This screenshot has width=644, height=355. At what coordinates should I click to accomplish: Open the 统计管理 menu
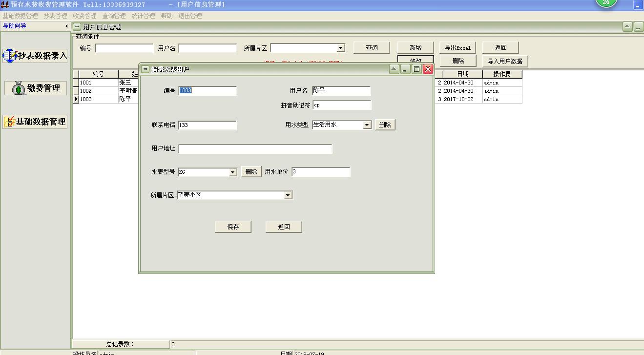143,16
